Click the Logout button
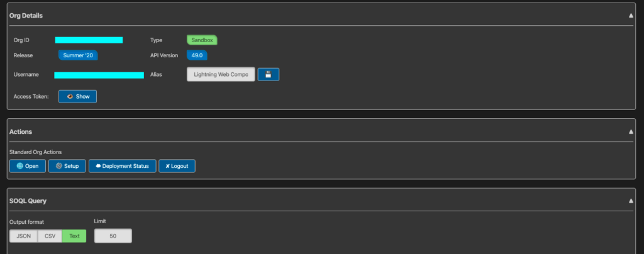The height and width of the screenshot is (254, 644). [177, 166]
